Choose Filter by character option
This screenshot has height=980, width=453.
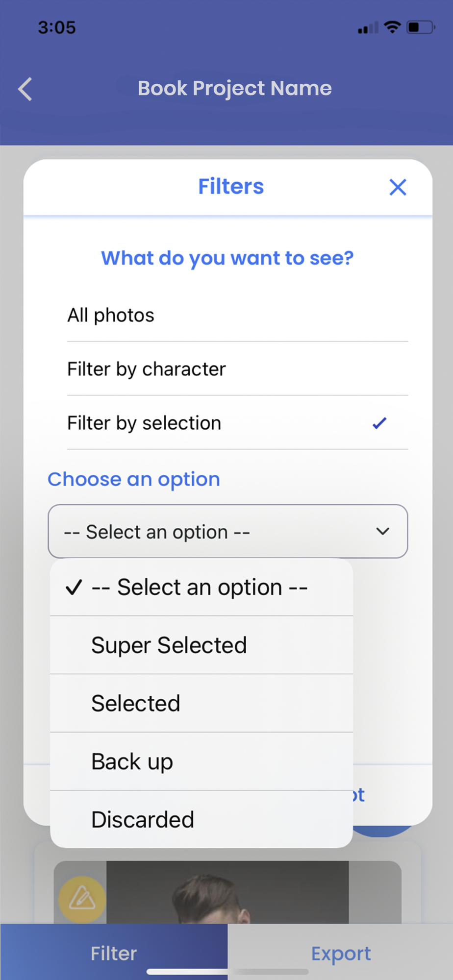tap(146, 369)
